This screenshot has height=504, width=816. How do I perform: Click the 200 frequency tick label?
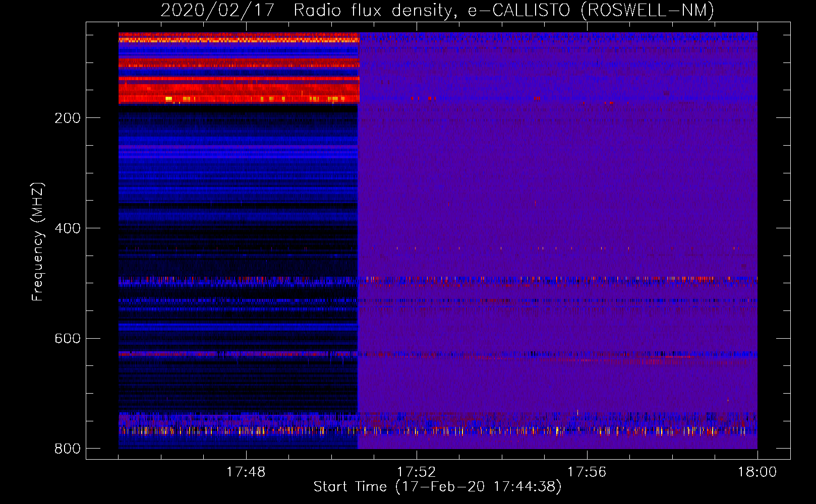(68, 118)
